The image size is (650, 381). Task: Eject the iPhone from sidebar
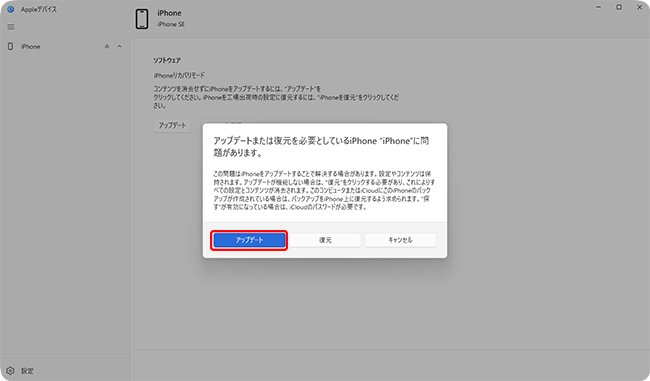(x=107, y=46)
